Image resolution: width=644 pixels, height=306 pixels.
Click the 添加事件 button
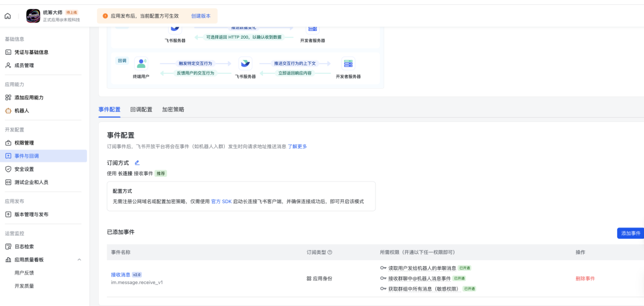(630, 233)
